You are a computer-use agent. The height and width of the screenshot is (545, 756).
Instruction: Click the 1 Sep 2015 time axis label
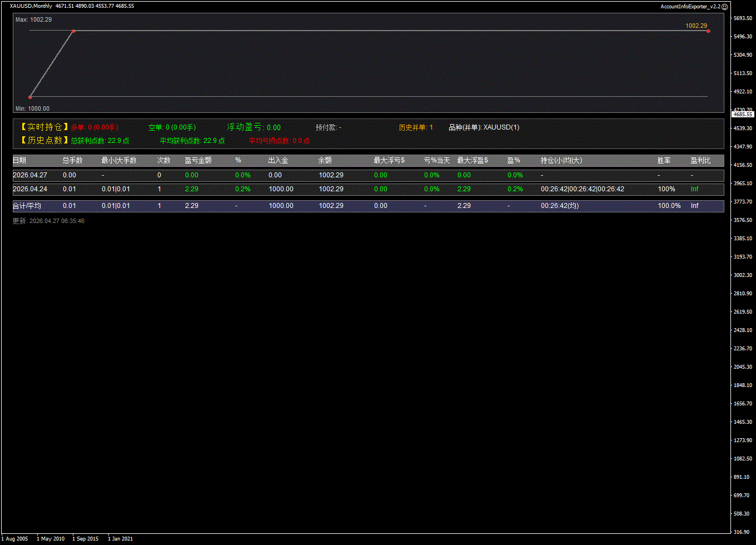(x=85, y=539)
